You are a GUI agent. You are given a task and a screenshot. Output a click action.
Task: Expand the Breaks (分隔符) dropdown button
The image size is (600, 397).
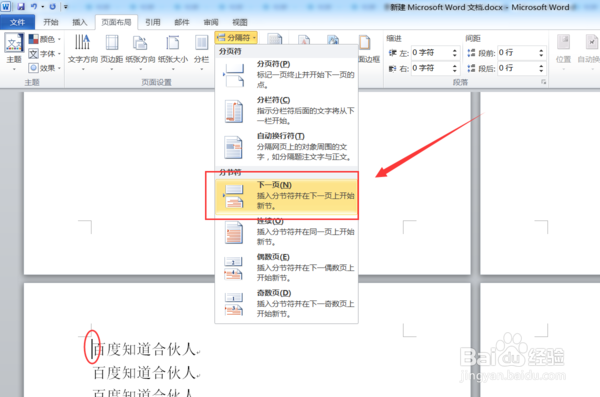pos(236,38)
